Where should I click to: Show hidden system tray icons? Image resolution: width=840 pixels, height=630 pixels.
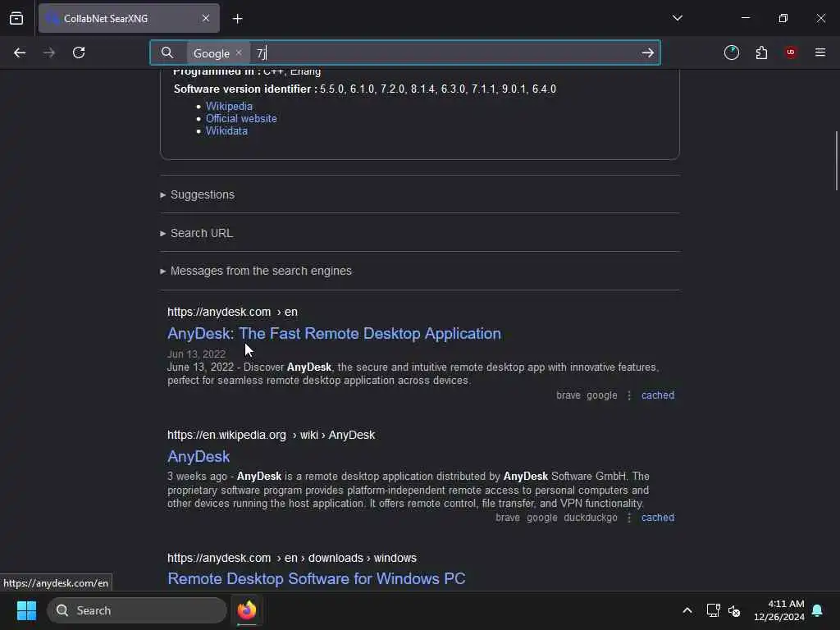(x=687, y=610)
